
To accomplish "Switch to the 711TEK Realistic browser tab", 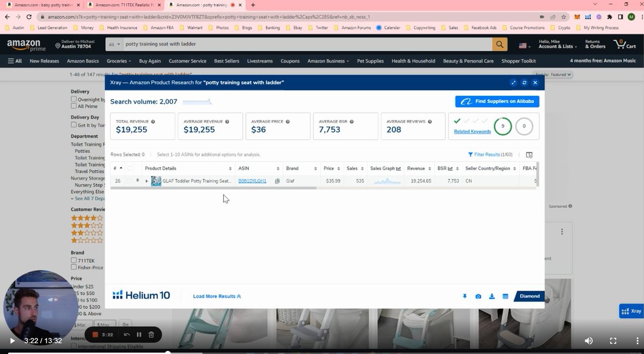I will 125,5.
